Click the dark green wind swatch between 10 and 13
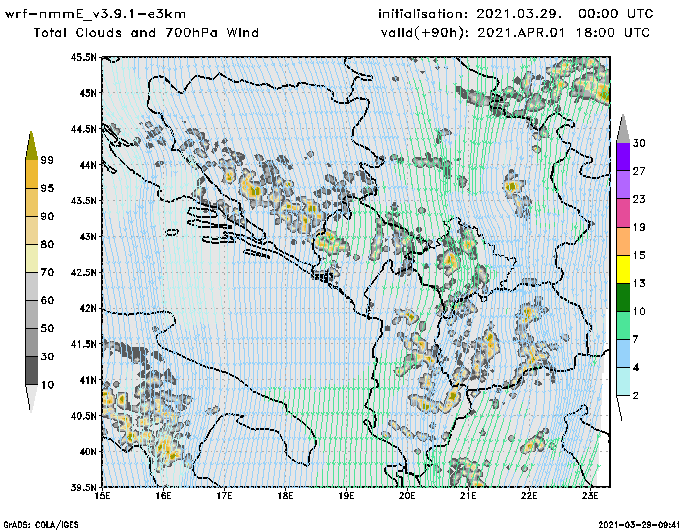The height and width of the screenshot is (530, 700). [x=623, y=297]
